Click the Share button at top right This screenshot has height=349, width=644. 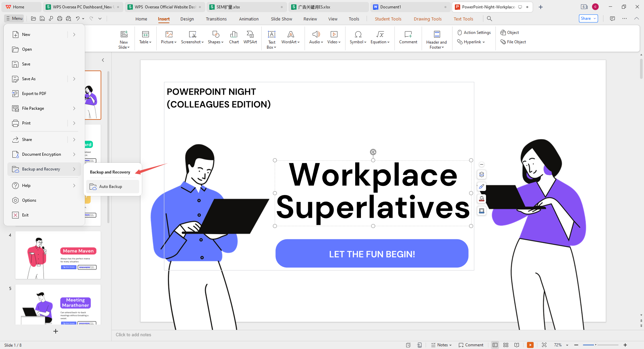[x=588, y=18]
